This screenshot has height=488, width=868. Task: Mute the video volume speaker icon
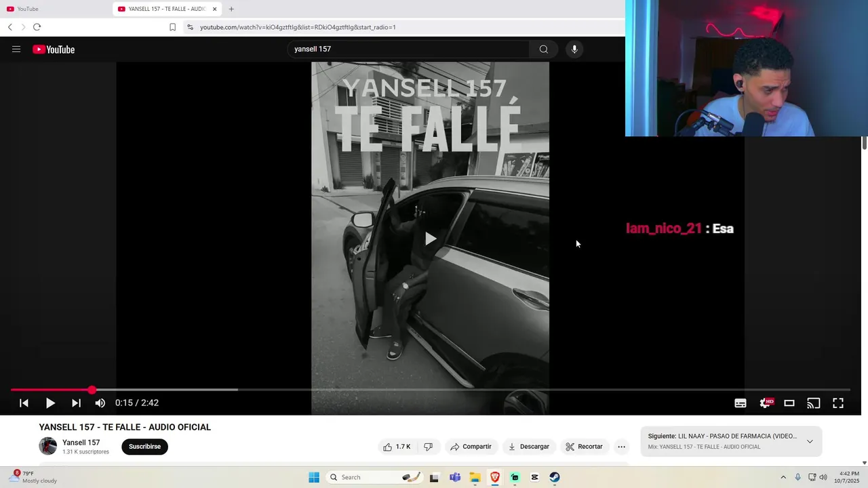click(x=100, y=403)
